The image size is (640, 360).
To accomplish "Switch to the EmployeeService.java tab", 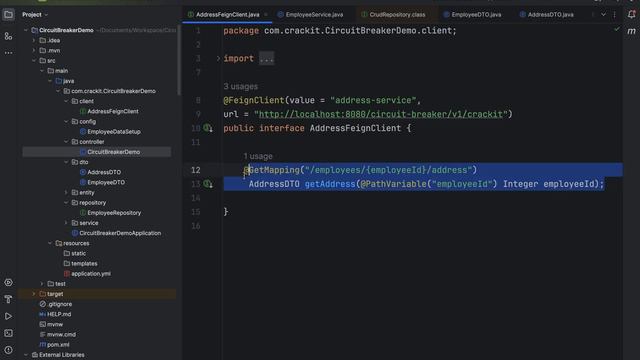I will pyautogui.click(x=314, y=15).
